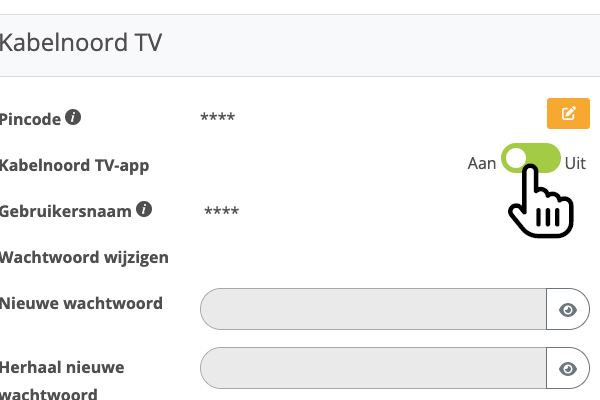Select the Aan label beside the switch
Viewport: 600px width, 400px height.
(482, 163)
